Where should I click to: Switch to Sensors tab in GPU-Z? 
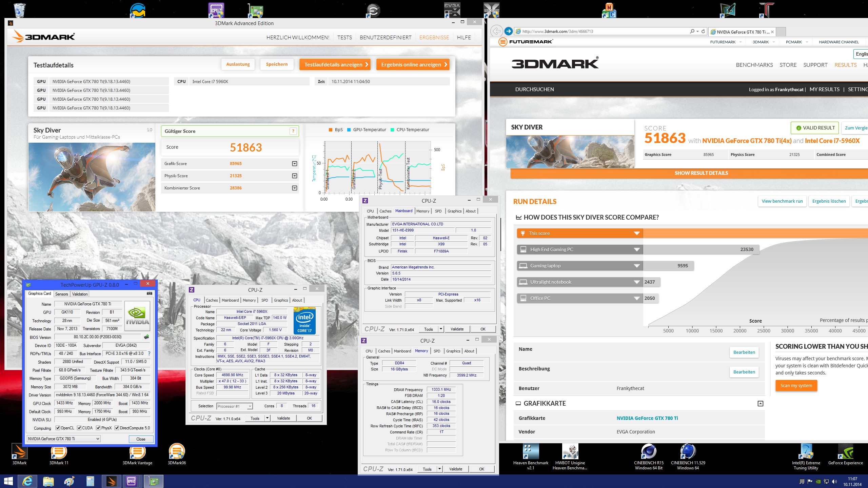(x=62, y=294)
